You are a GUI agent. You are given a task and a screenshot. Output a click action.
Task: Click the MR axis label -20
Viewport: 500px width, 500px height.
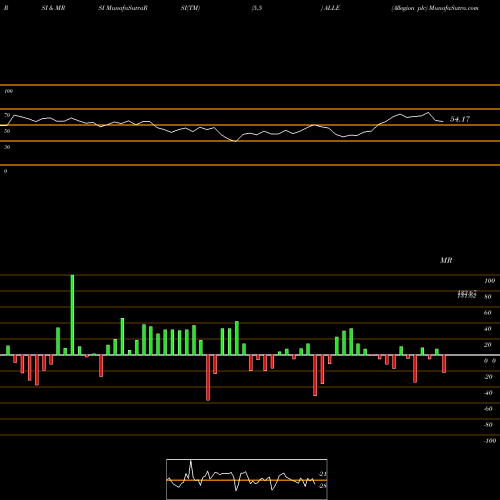coord(488,377)
